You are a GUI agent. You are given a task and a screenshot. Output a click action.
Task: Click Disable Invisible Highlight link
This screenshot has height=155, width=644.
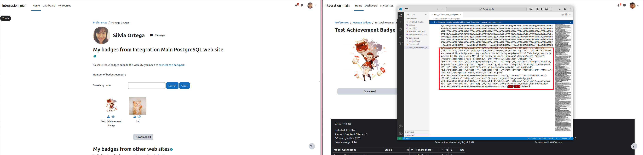(491, 22)
